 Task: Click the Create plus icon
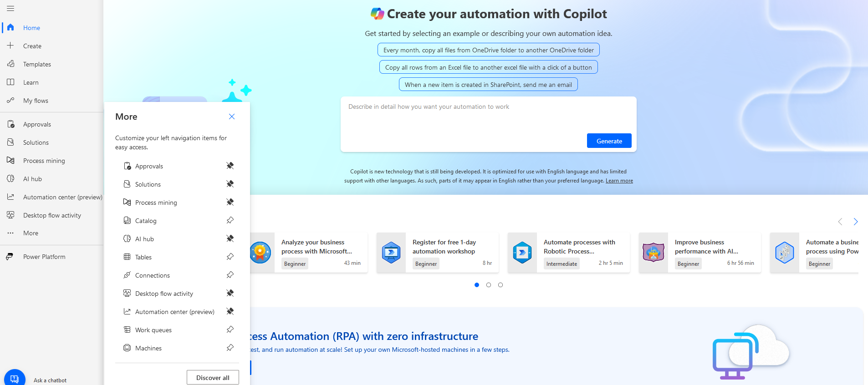coord(10,46)
